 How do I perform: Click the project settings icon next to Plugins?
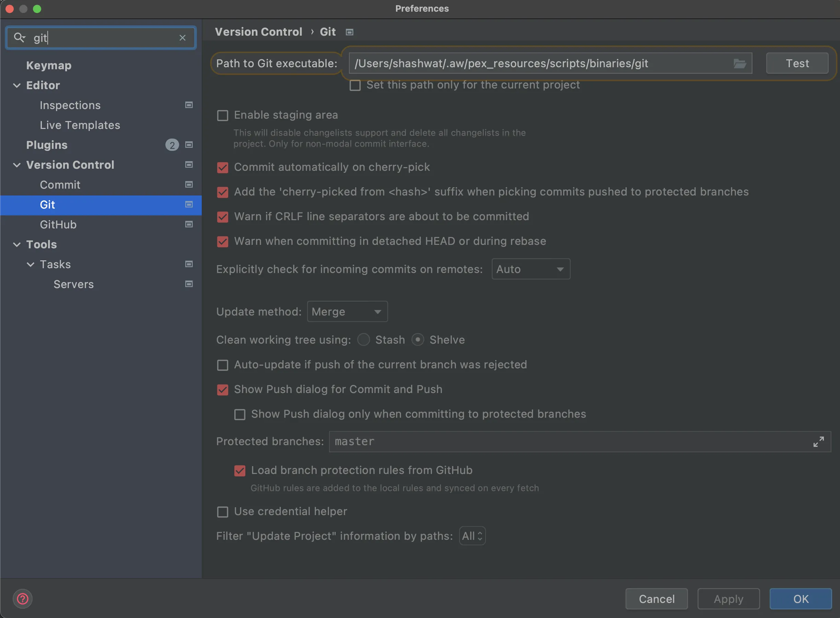pyautogui.click(x=189, y=145)
